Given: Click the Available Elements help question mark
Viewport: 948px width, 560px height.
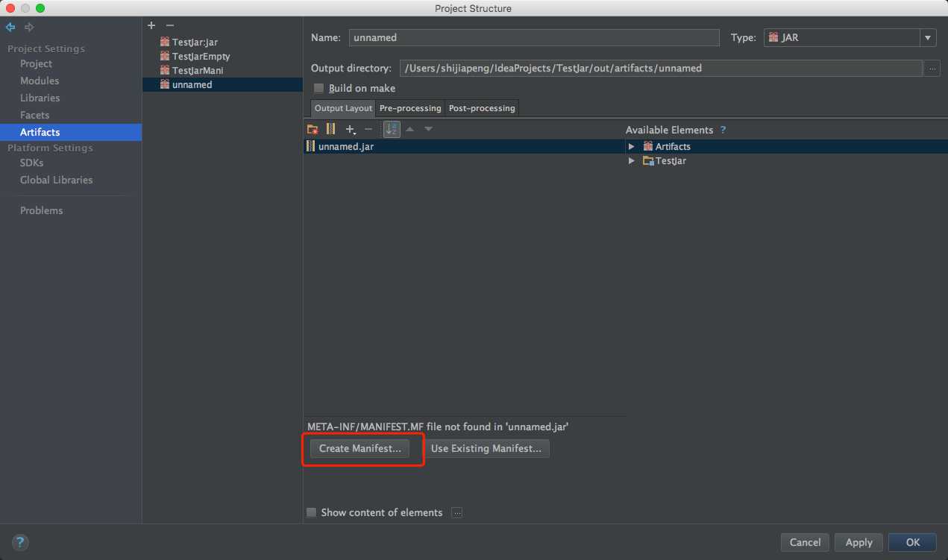Looking at the screenshot, I should tap(723, 130).
